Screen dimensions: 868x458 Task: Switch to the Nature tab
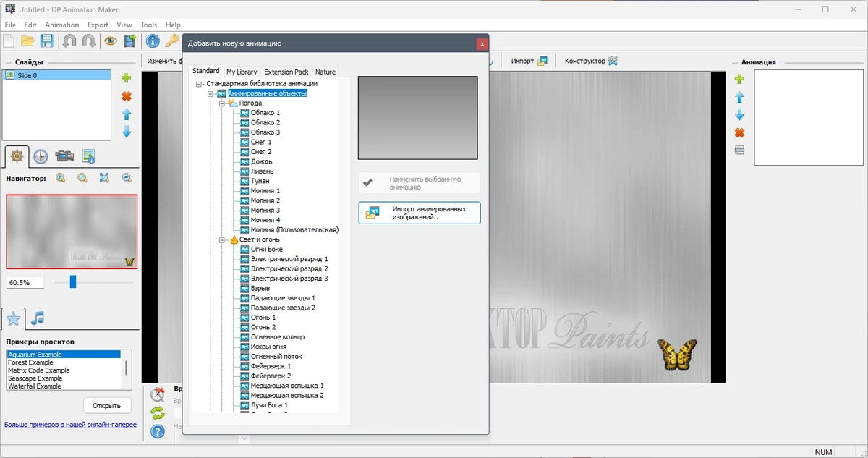click(325, 72)
